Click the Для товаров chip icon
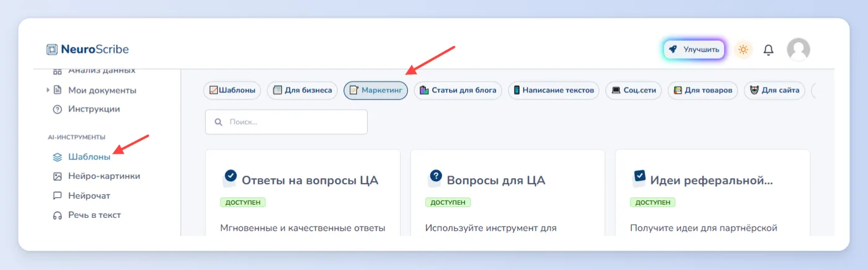Viewport: 868px width, 270px height. (x=678, y=91)
